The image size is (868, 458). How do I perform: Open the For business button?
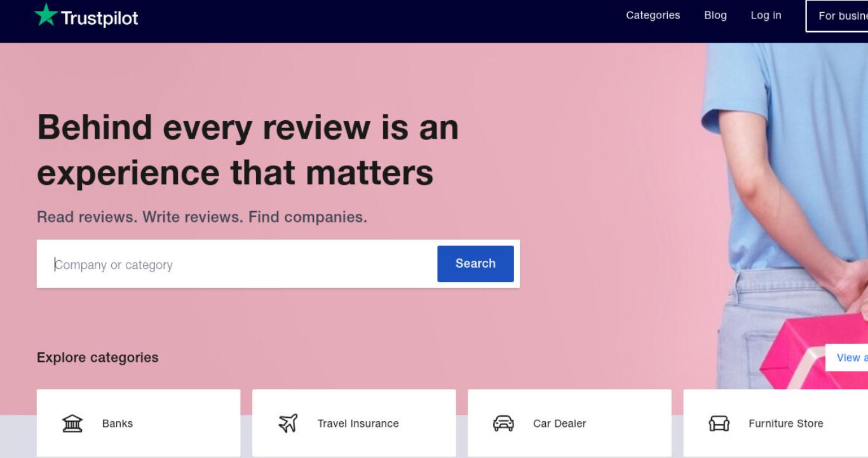tap(837, 16)
